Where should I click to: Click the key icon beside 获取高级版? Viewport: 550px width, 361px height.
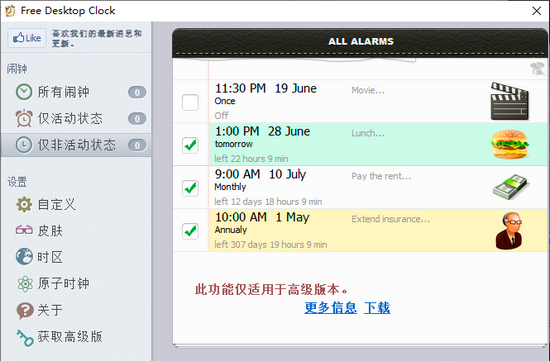pyautogui.click(x=25, y=338)
